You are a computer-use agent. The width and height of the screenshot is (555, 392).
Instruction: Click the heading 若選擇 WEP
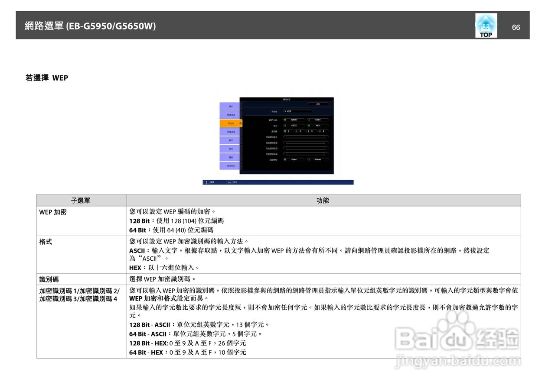pos(47,78)
